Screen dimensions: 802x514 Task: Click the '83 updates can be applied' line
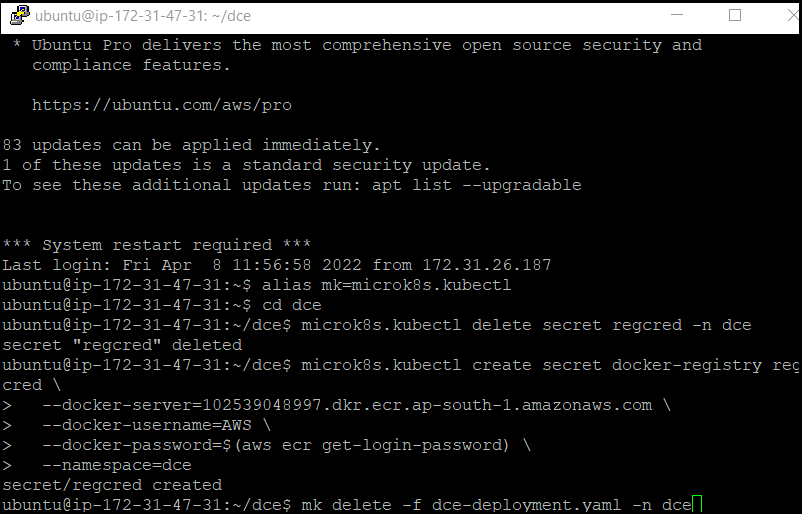coord(191,145)
